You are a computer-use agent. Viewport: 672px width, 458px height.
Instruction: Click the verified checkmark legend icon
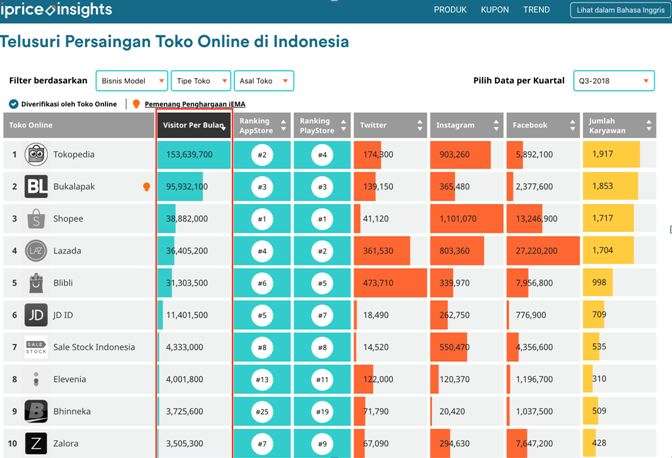pos(14,104)
